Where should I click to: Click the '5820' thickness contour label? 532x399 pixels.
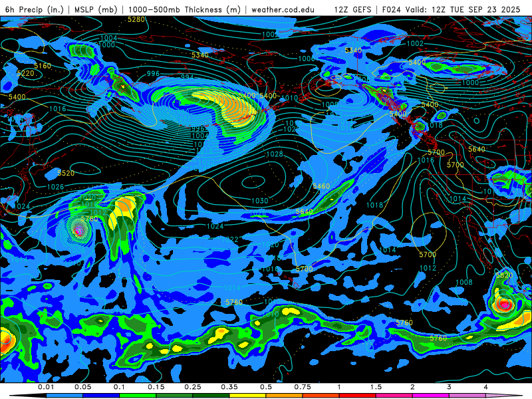504,275
